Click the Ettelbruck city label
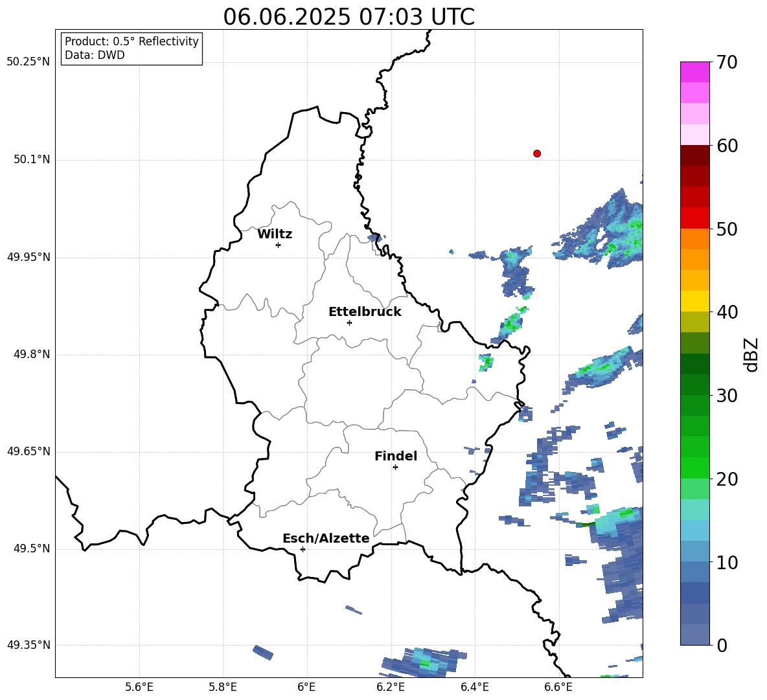 coord(365,312)
